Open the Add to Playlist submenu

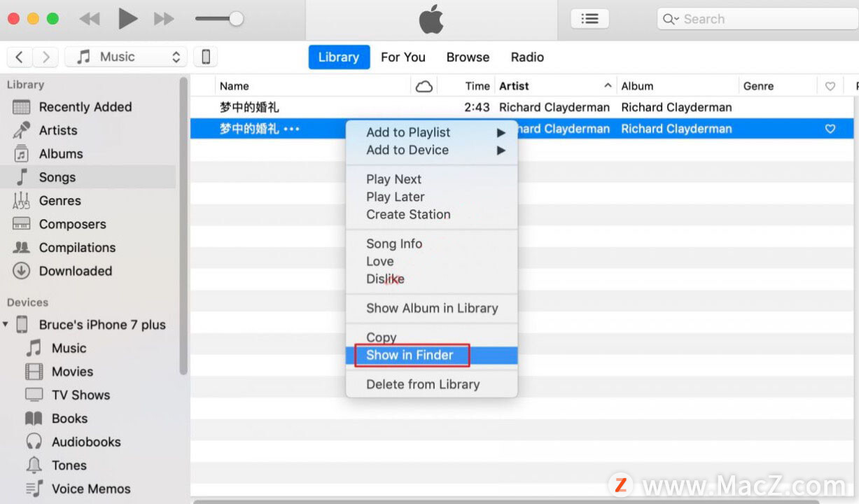tap(432, 132)
